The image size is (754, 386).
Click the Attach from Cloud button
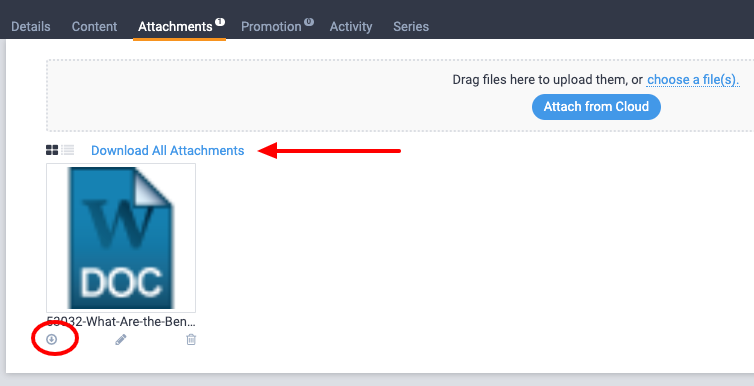596,107
